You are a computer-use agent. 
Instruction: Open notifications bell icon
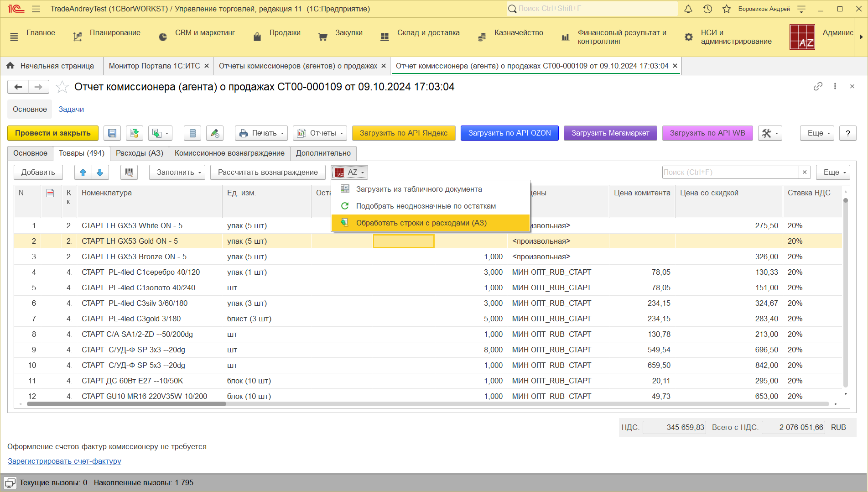688,9
